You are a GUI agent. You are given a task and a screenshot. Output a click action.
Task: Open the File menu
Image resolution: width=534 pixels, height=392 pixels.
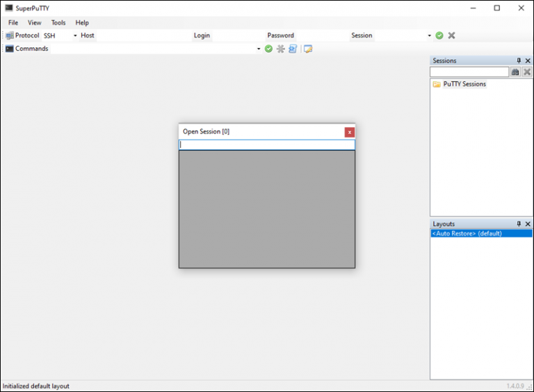click(x=13, y=23)
